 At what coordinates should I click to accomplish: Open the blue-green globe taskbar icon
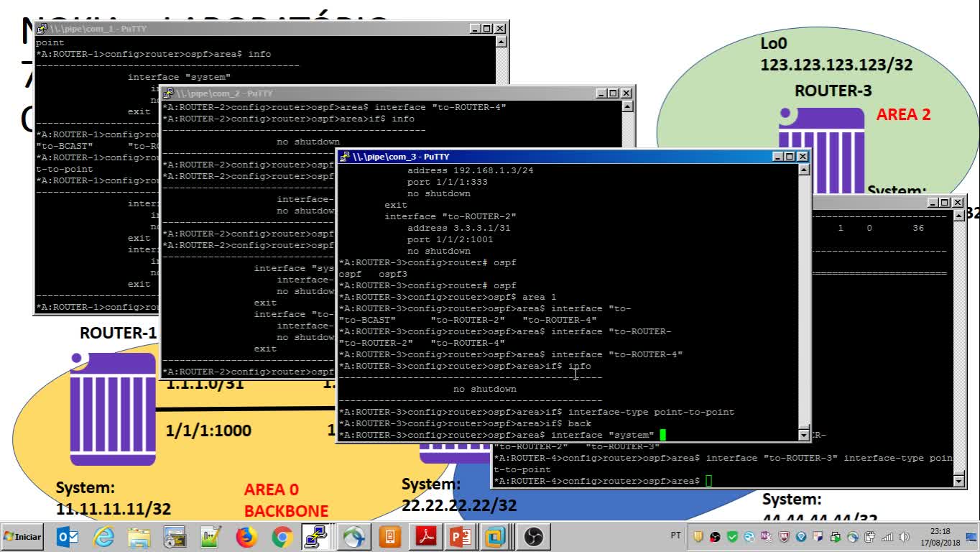(x=353, y=536)
